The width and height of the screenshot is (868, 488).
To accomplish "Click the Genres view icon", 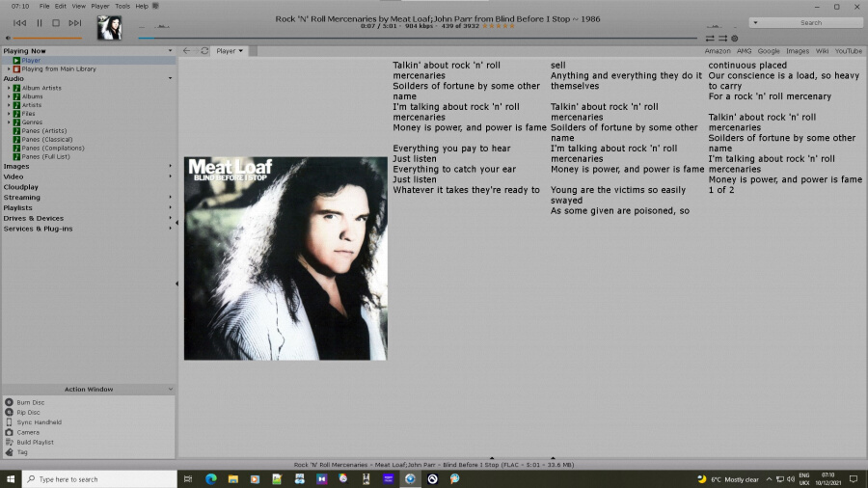I will (x=16, y=122).
